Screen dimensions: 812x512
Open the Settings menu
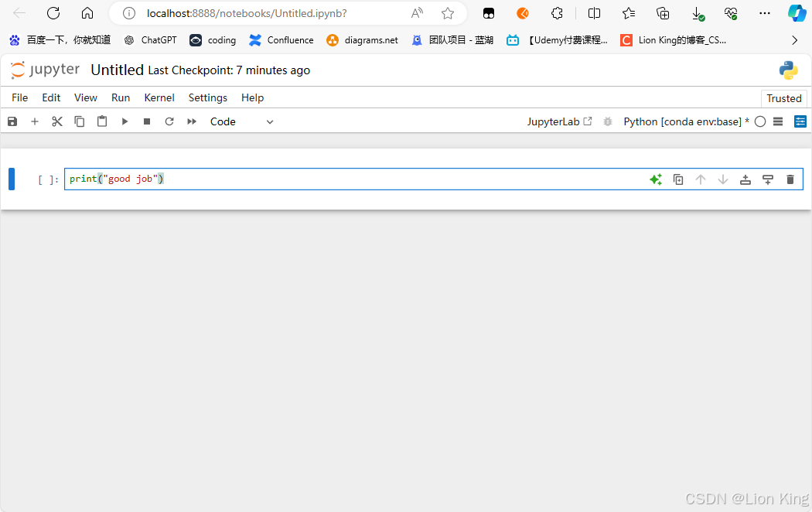coord(208,98)
